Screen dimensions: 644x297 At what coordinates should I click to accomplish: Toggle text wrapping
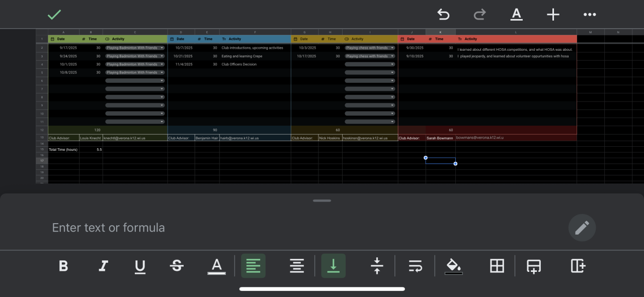(415, 266)
